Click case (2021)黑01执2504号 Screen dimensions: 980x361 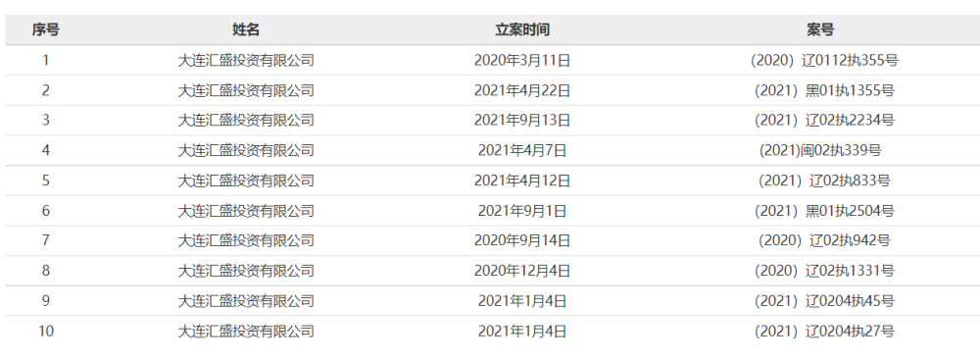point(824,211)
